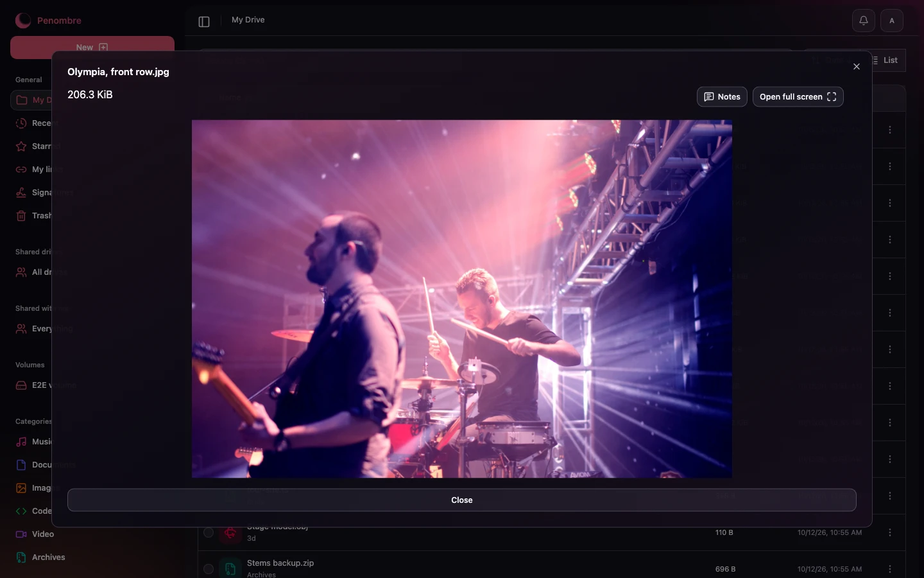
Task: Filter by Documents category icon
Action: [x=21, y=465]
